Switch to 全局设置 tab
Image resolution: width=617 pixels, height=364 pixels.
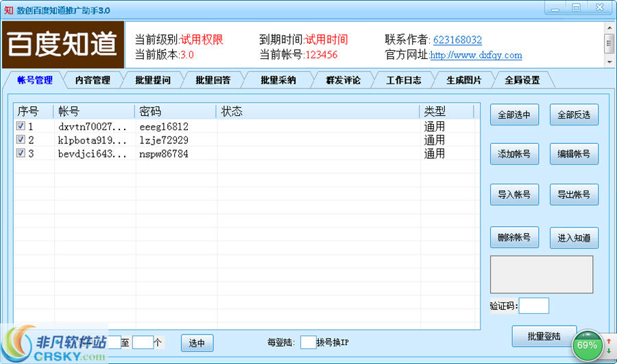click(x=522, y=80)
